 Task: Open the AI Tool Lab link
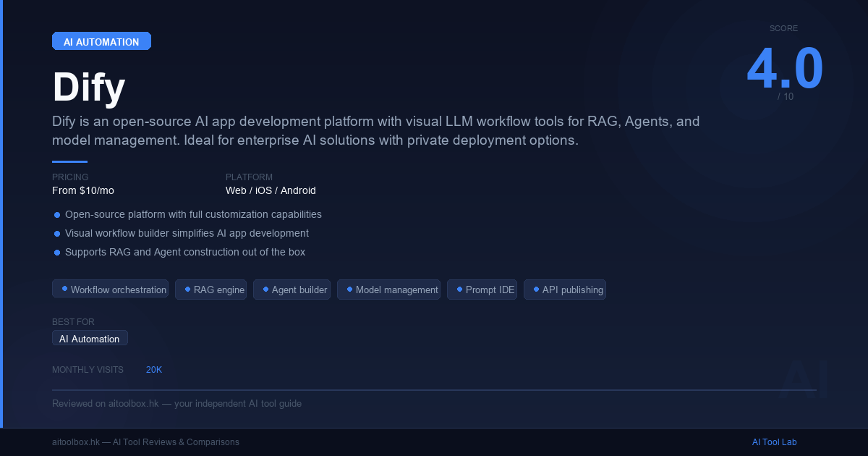point(774,442)
